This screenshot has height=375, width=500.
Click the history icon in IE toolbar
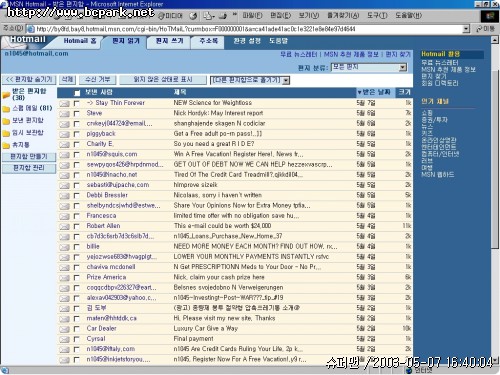(193, 15)
